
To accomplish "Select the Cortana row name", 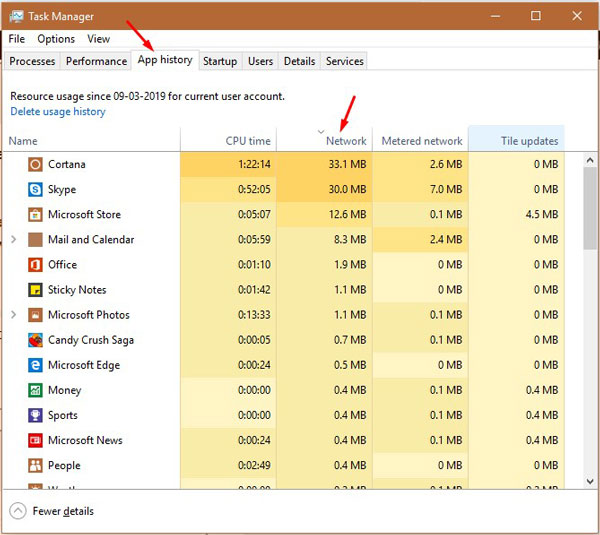I will [x=67, y=165].
